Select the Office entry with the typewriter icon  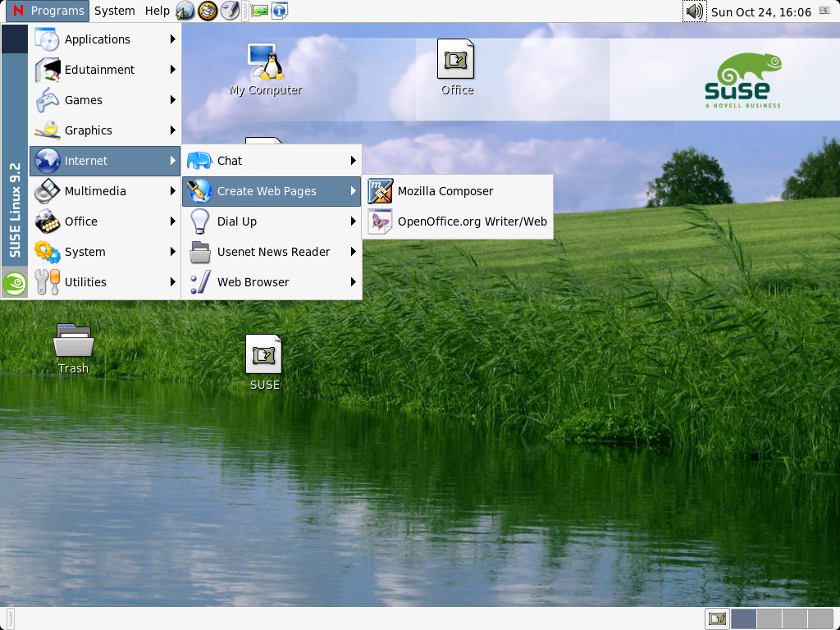coord(105,221)
